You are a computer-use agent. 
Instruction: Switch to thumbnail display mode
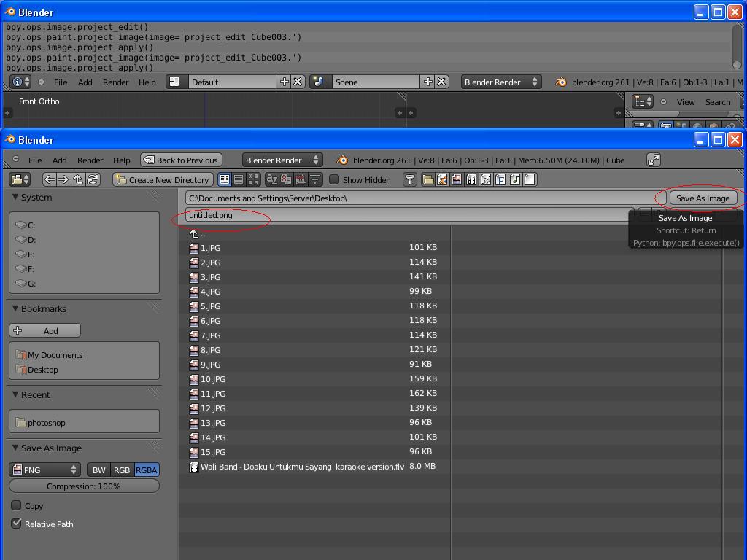[253, 179]
